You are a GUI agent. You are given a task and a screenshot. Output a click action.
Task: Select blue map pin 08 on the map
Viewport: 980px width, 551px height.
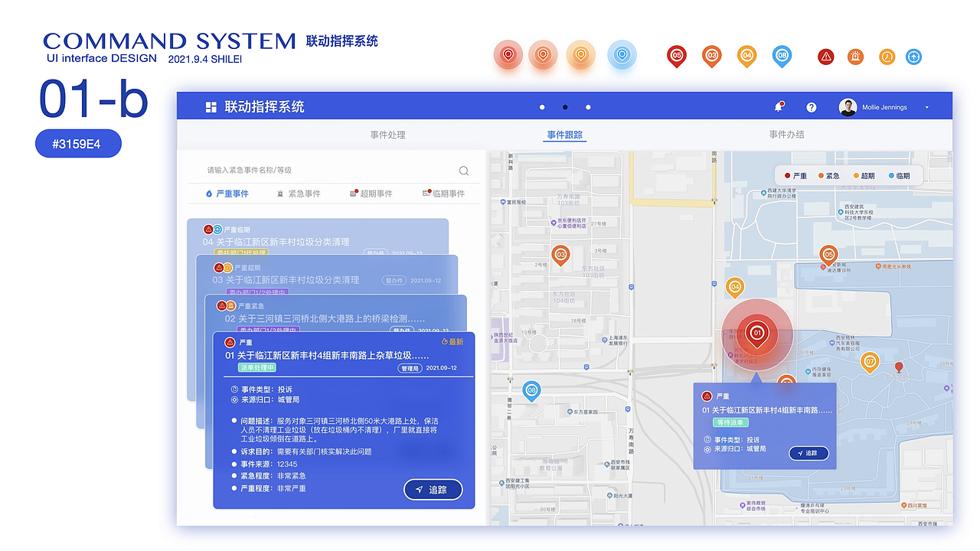[531, 392]
